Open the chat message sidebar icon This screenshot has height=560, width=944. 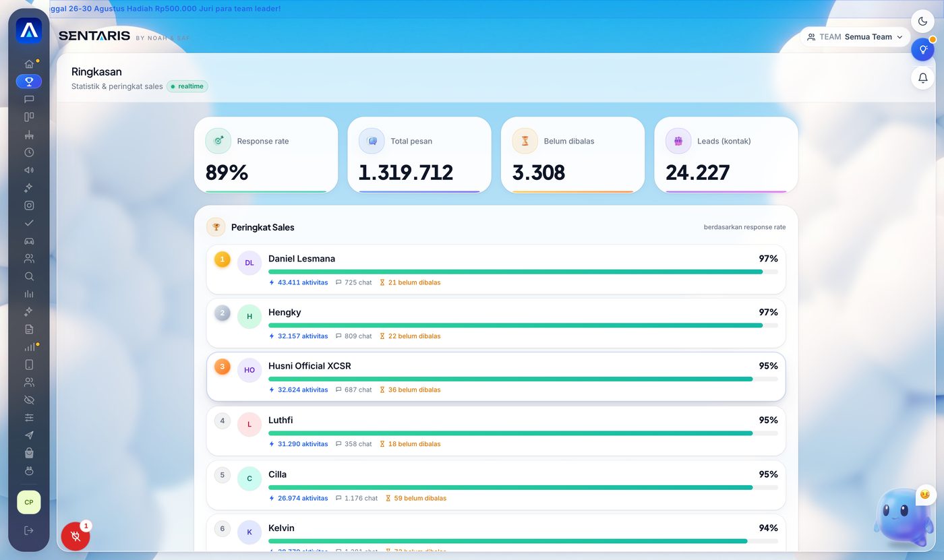pos(29,99)
